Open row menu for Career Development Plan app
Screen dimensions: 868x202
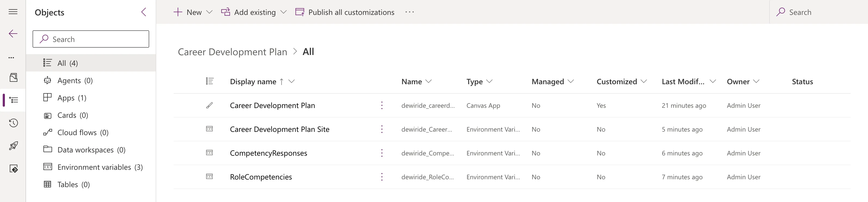point(382,106)
